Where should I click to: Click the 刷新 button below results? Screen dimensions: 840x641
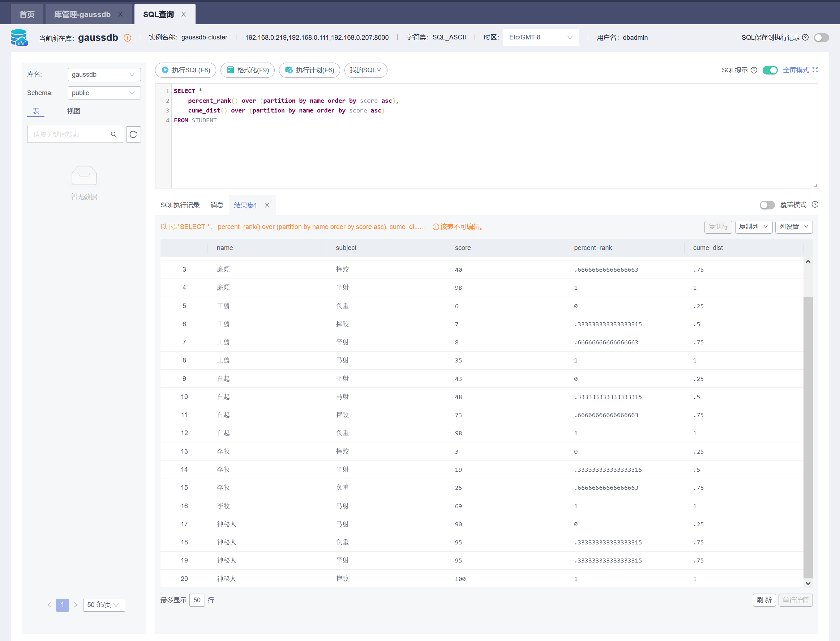coord(764,600)
